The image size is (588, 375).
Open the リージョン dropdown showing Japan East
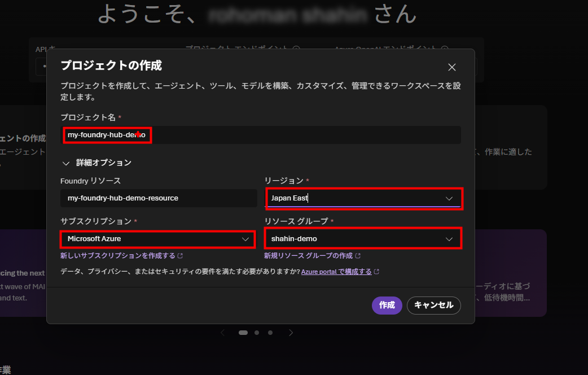point(363,198)
